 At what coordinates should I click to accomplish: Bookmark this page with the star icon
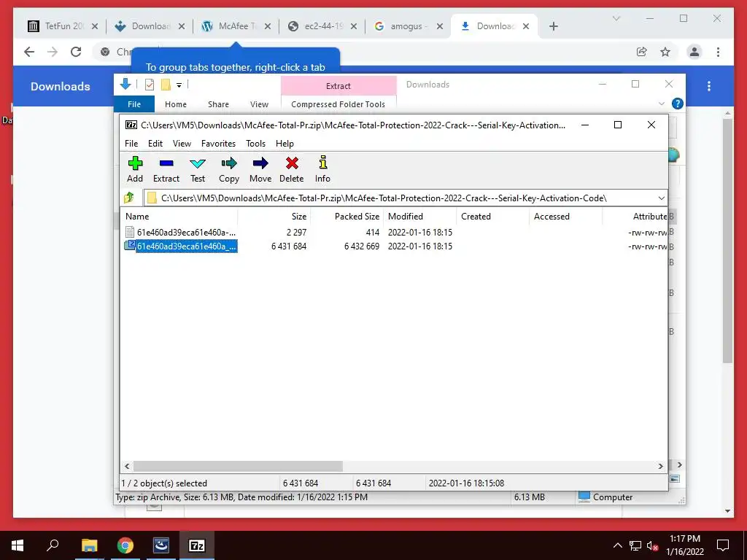click(x=665, y=52)
